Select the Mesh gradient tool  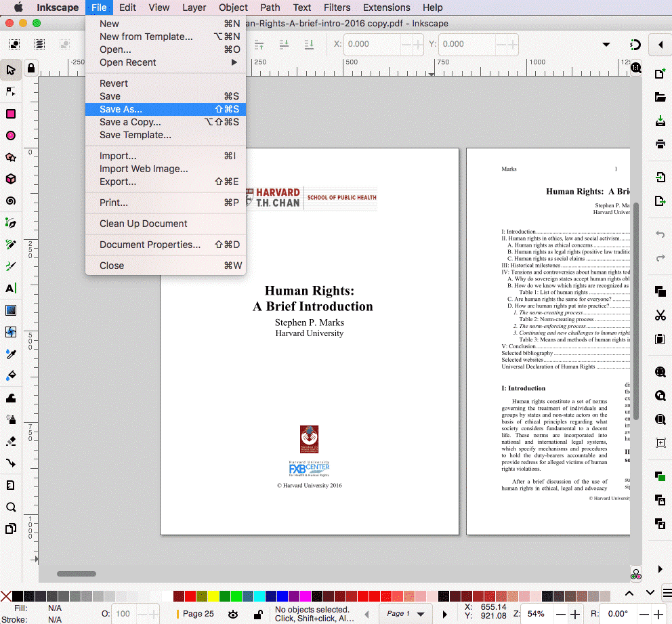click(x=11, y=332)
